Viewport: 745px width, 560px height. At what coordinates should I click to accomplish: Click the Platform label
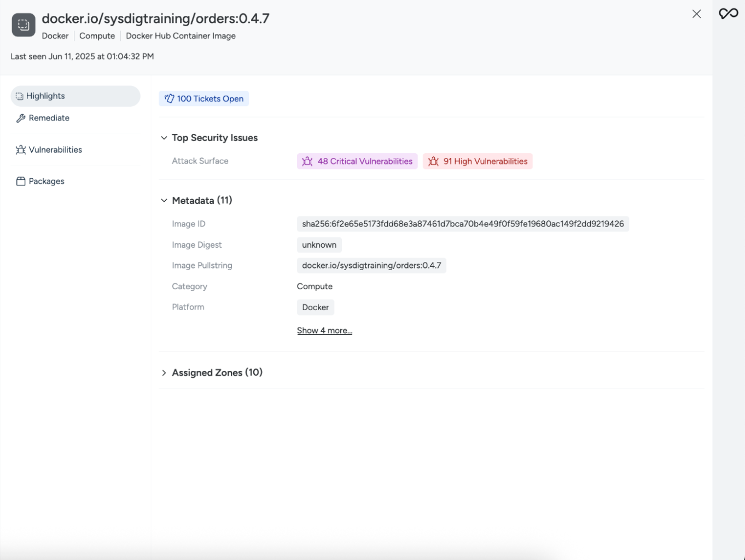click(x=188, y=307)
